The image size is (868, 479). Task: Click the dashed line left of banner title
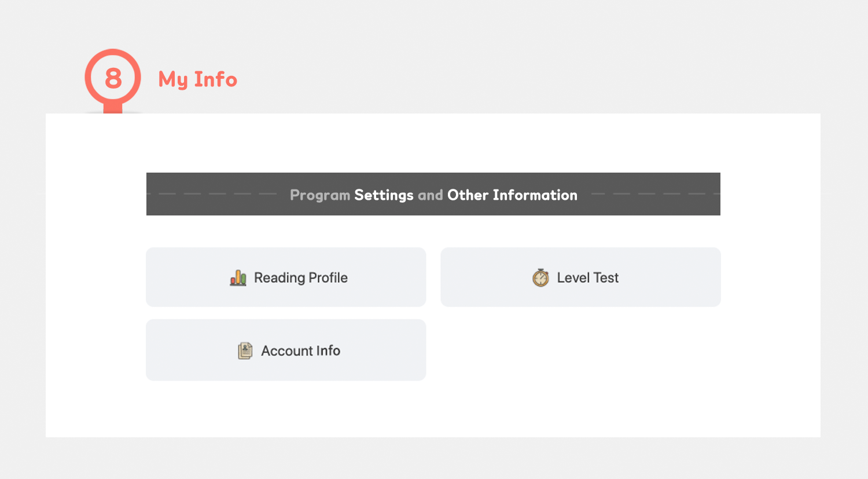[x=217, y=194]
